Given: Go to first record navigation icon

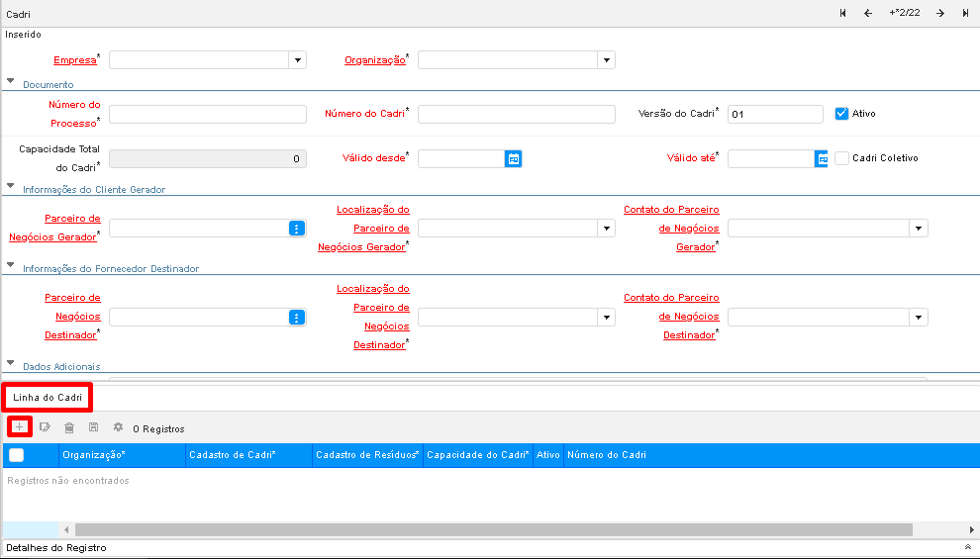Looking at the screenshot, I should tap(842, 13).
